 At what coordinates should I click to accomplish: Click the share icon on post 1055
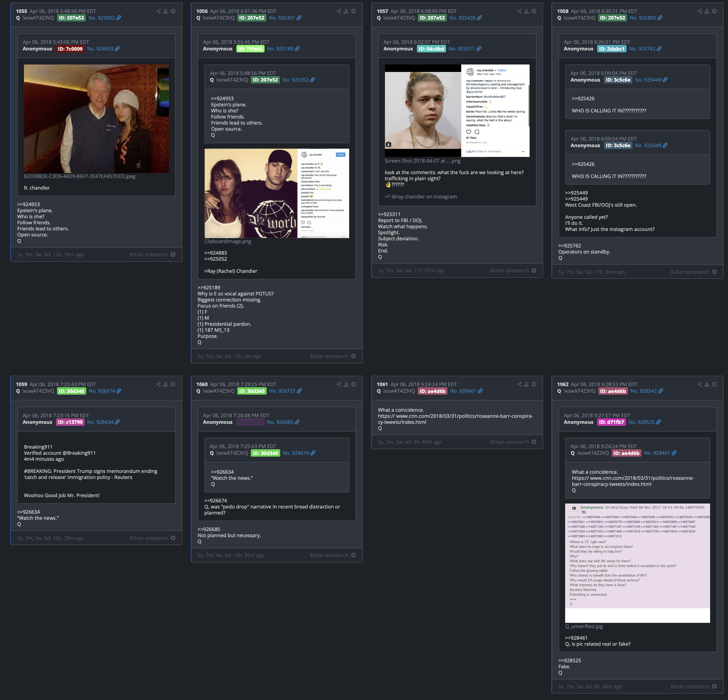159,11
